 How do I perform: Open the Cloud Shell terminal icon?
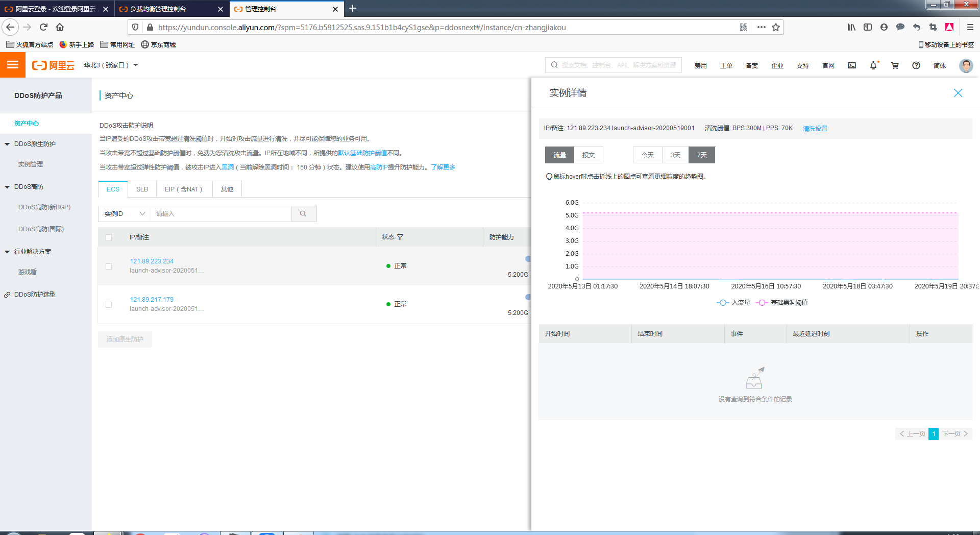click(x=852, y=65)
